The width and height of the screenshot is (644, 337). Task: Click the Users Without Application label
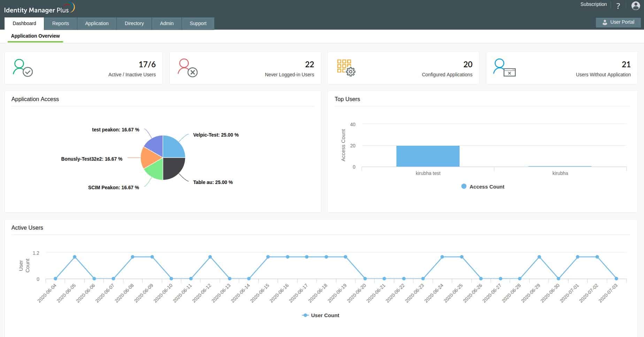point(603,75)
